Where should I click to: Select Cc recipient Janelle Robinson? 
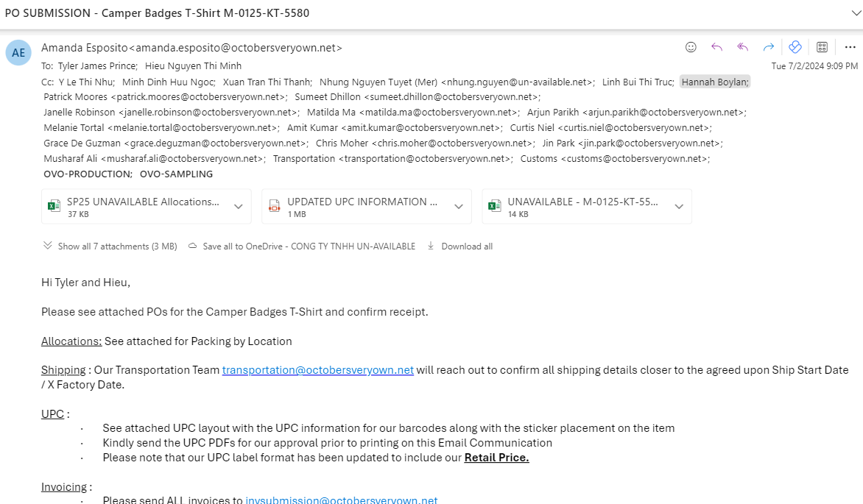pyautogui.click(x=171, y=113)
